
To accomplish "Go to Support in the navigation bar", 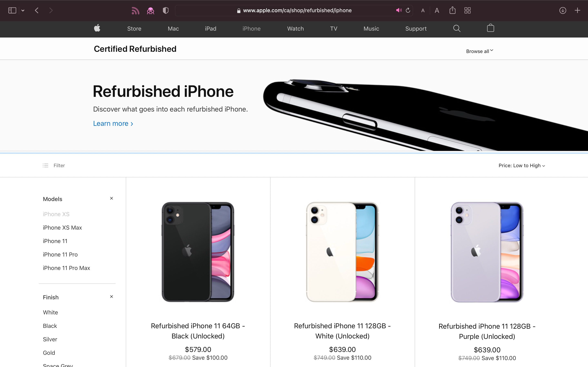I will [x=416, y=29].
